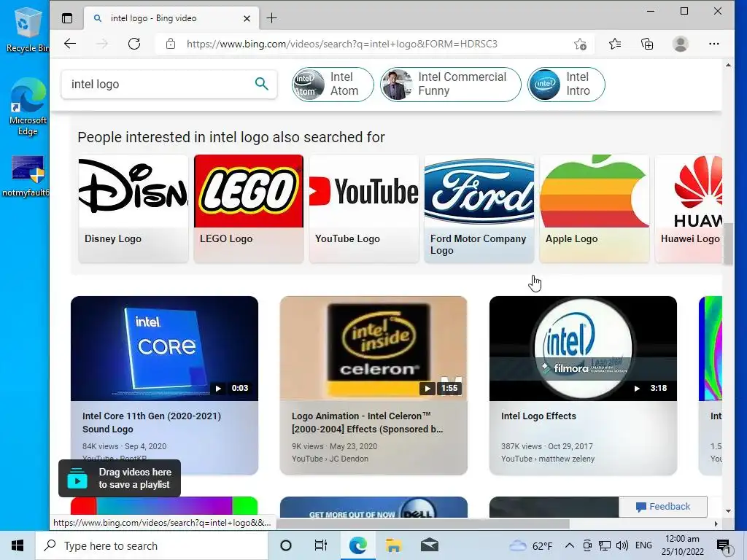This screenshot has width=747, height=560.
Task: Play the Intel Celeron logo animation thumbnail
Action: click(x=373, y=349)
